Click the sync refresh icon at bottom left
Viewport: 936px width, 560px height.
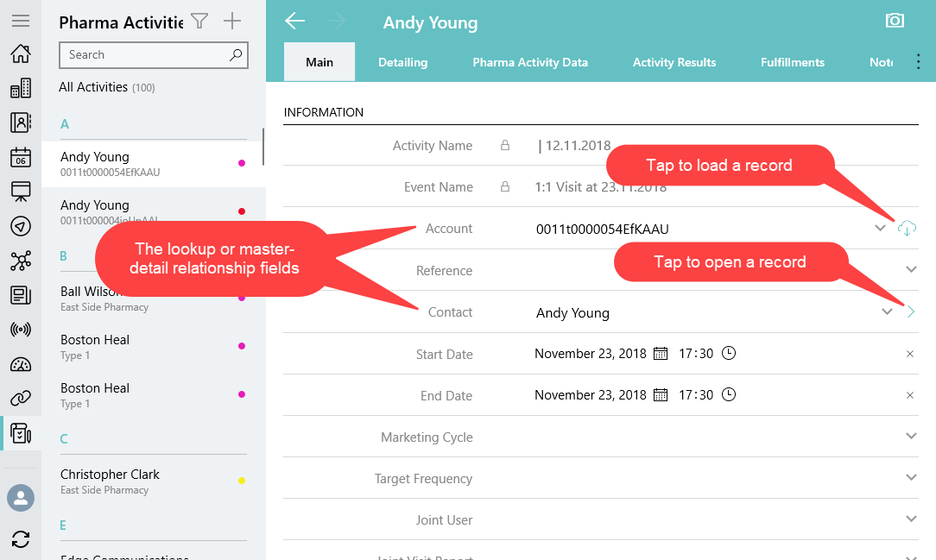(21, 539)
